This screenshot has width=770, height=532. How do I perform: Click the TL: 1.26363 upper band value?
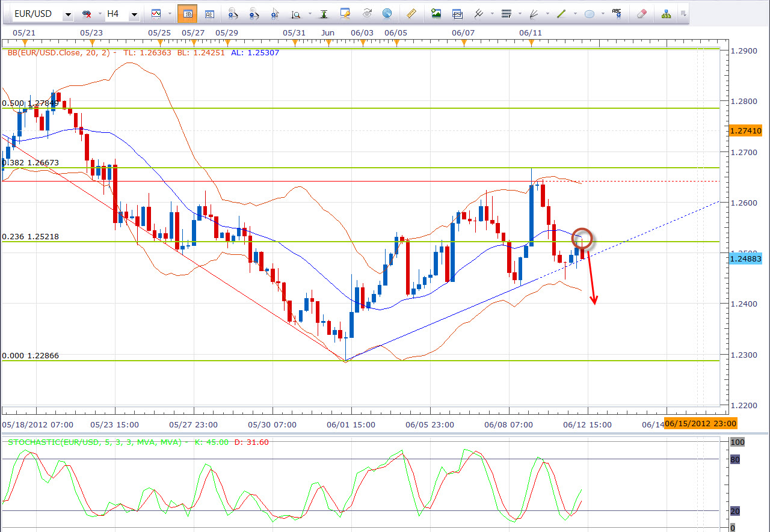(147, 53)
